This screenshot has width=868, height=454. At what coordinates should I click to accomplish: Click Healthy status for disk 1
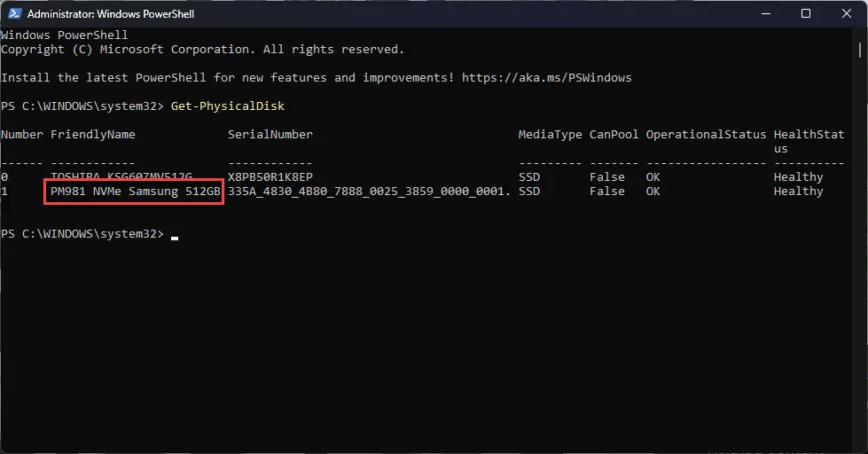click(x=798, y=192)
